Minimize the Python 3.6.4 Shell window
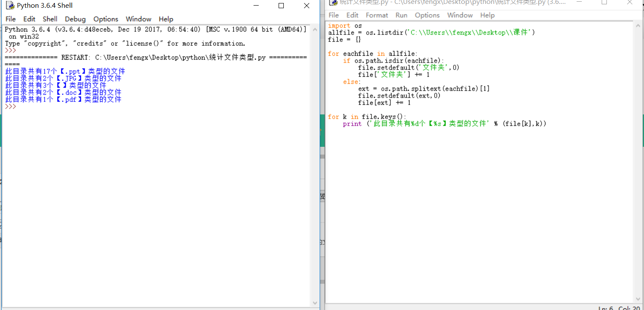Viewport: 644px width, 310px height. pyautogui.click(x=256, y=6)
